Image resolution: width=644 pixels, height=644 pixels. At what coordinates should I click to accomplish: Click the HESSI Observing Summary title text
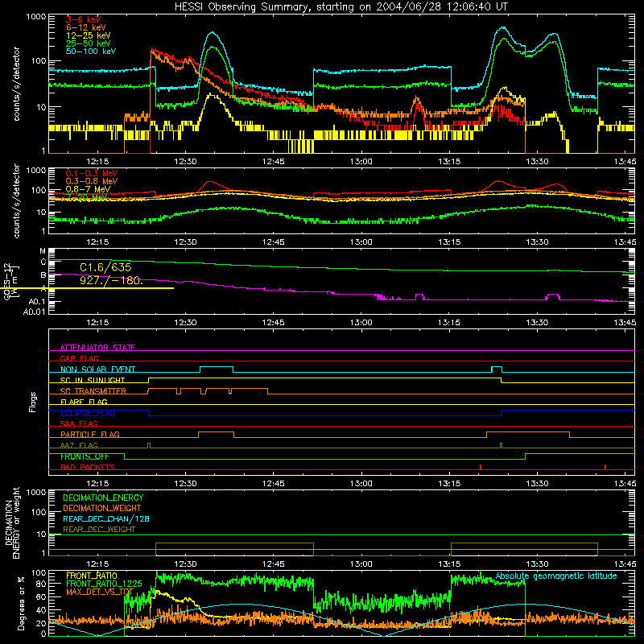[341, 6]
